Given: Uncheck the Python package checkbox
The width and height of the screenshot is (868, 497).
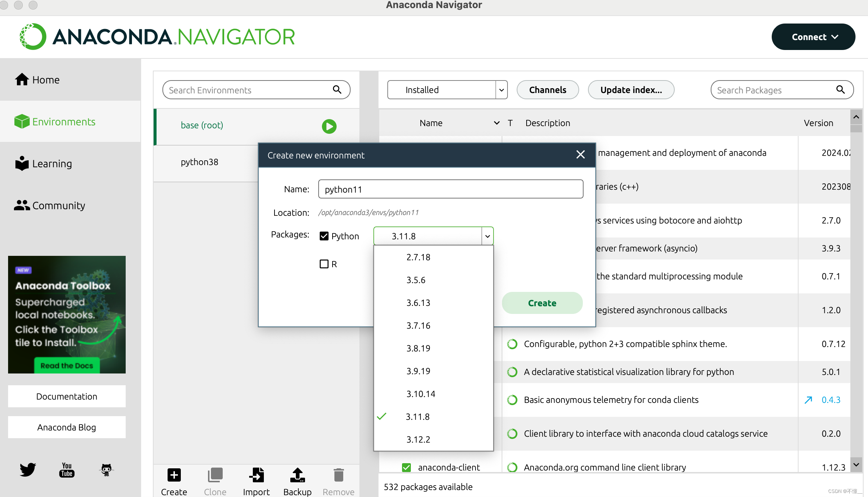Looking at the screenshot, I should point(324,236).
